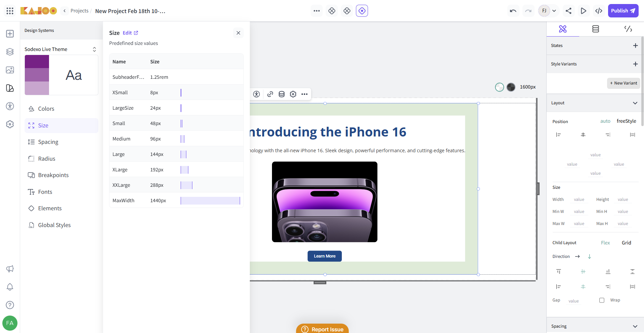Viewport: 644px width, 333px height.
Task: Open the Colors design system category
Action: (x=61, y=109)
